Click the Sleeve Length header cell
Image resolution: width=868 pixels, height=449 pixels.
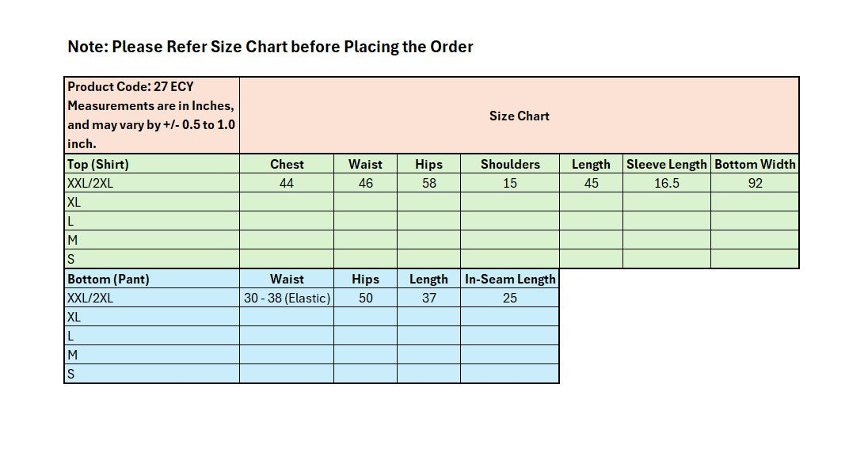point(666,164)
